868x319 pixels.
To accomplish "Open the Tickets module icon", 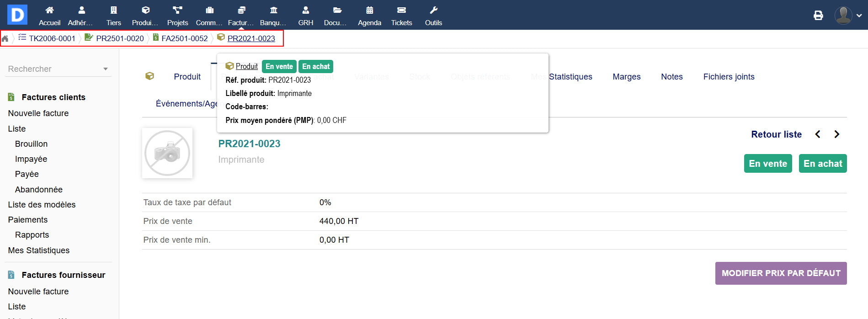I will [401, 11].
